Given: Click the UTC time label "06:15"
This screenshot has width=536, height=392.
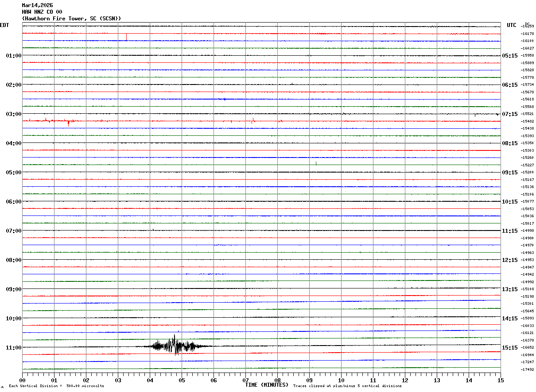Looking at the screenshot, I should pyautogui.click(x=510, y=85).
